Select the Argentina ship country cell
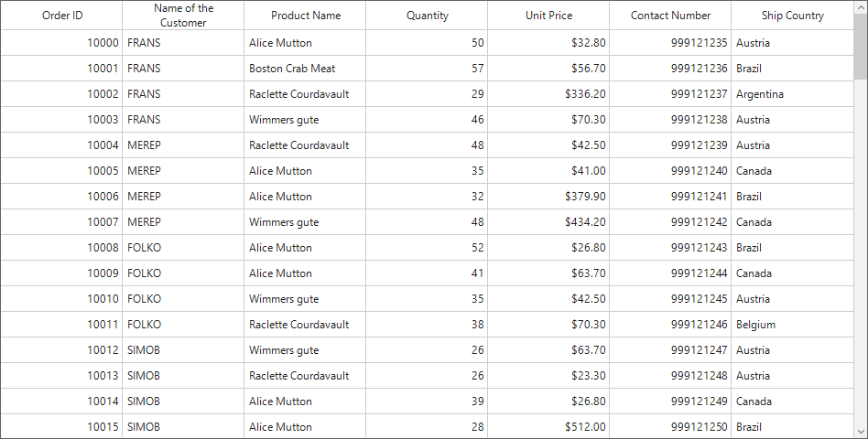The image size is (868, 439). [x=792, y=94]
